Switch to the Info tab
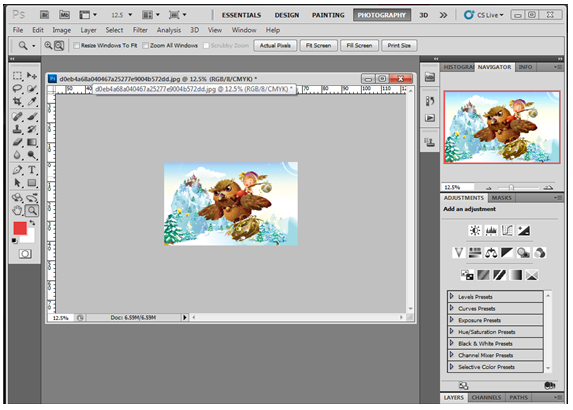 point(525,67)
